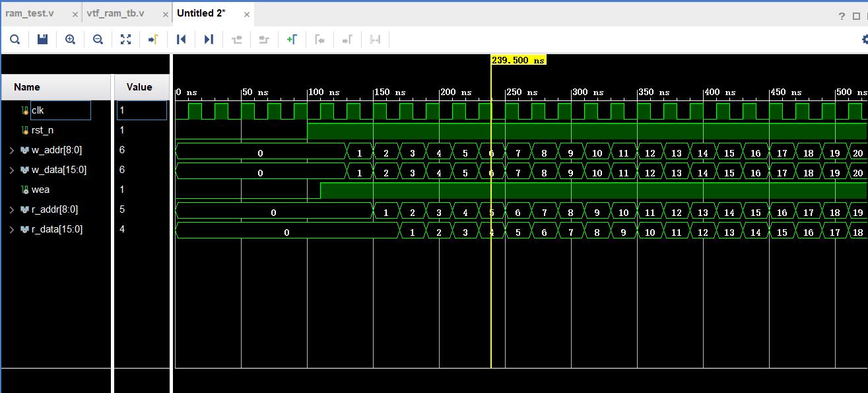The image size is (868, 393).
Task: Jump to time zero start
Action: point(181,40)
